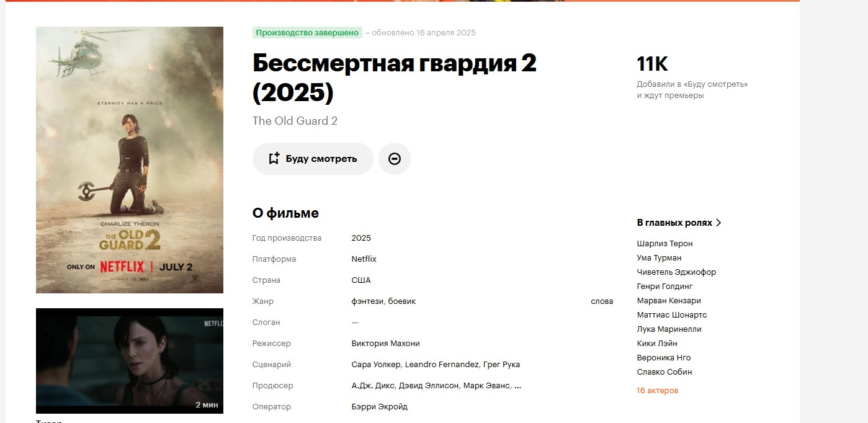This screenshot has height=423, width=868.
Task: Click the «Буду смотреть» watchlist button
Action: (x=313, y=159)
